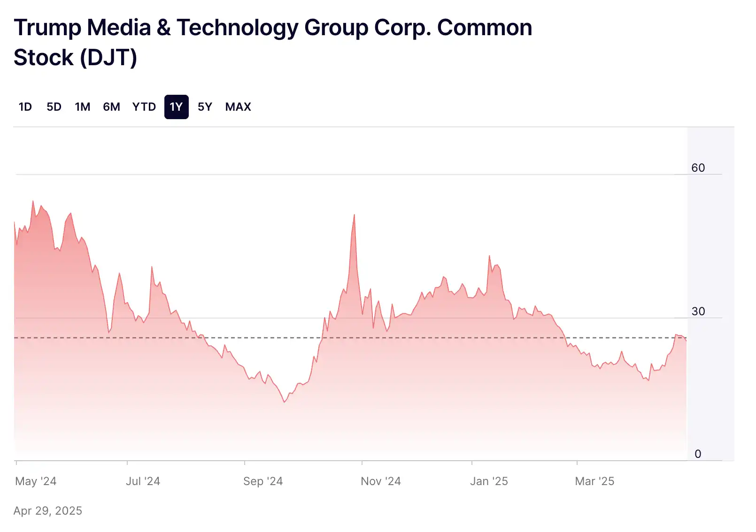Click the May '24 axis label

coord(36,481)
